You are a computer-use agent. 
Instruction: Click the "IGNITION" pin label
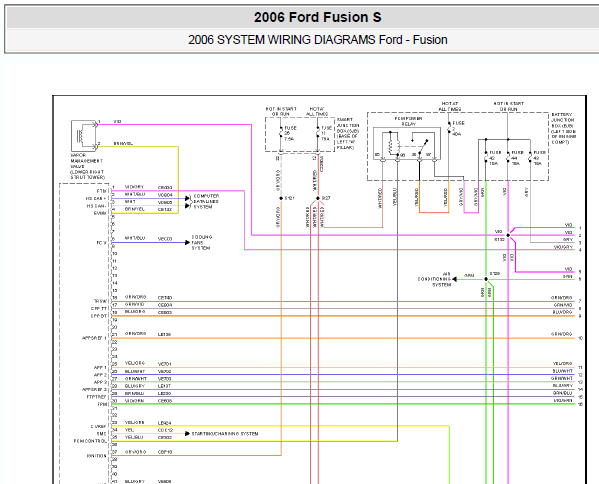97,456
